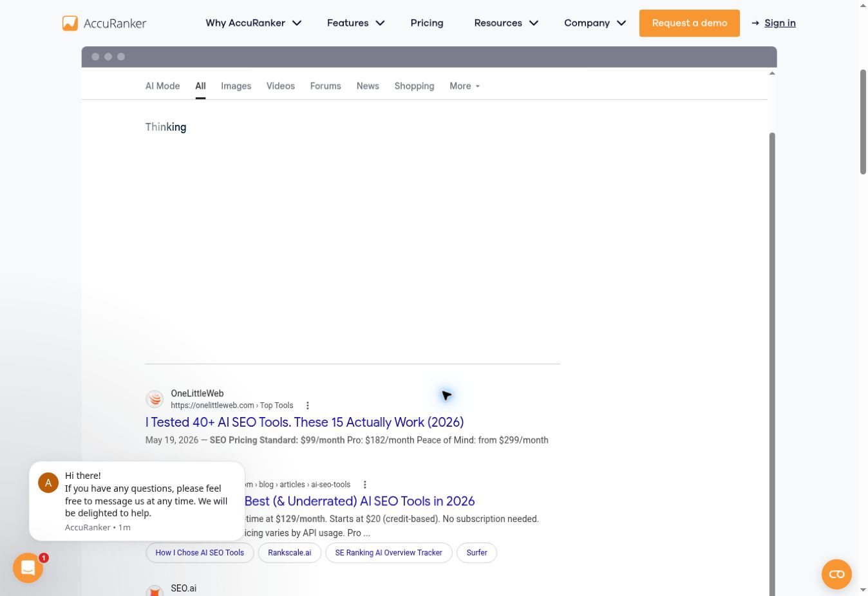Click the Request a demo button

690,23
